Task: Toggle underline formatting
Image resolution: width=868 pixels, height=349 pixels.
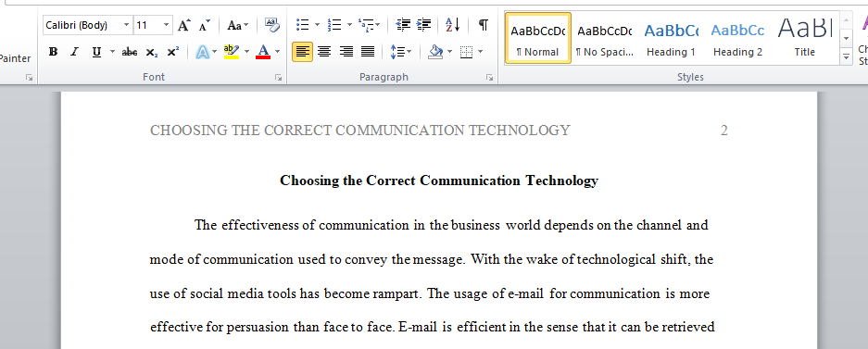Action: [97, 52]
